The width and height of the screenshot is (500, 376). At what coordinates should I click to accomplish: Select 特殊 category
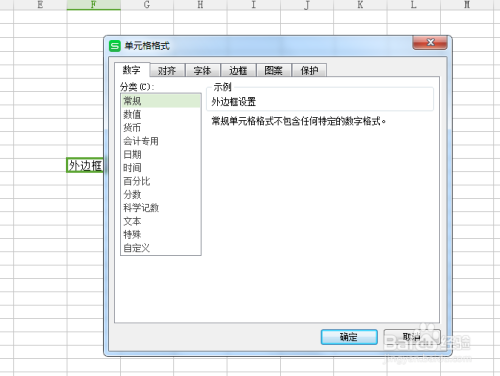tap(161, 234)
